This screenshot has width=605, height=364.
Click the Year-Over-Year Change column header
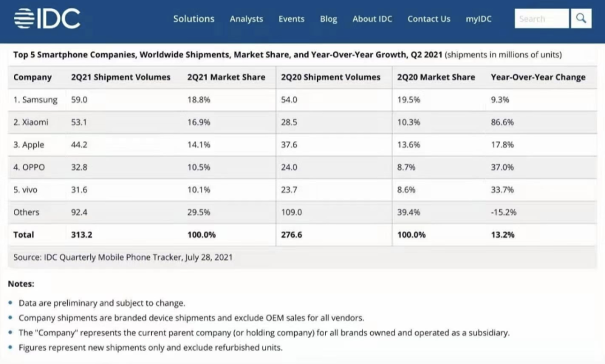coord(538,77)
